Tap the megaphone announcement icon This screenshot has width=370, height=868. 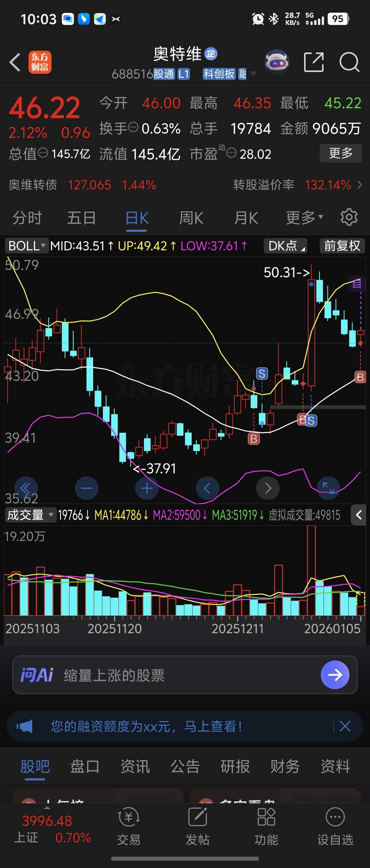25,726
